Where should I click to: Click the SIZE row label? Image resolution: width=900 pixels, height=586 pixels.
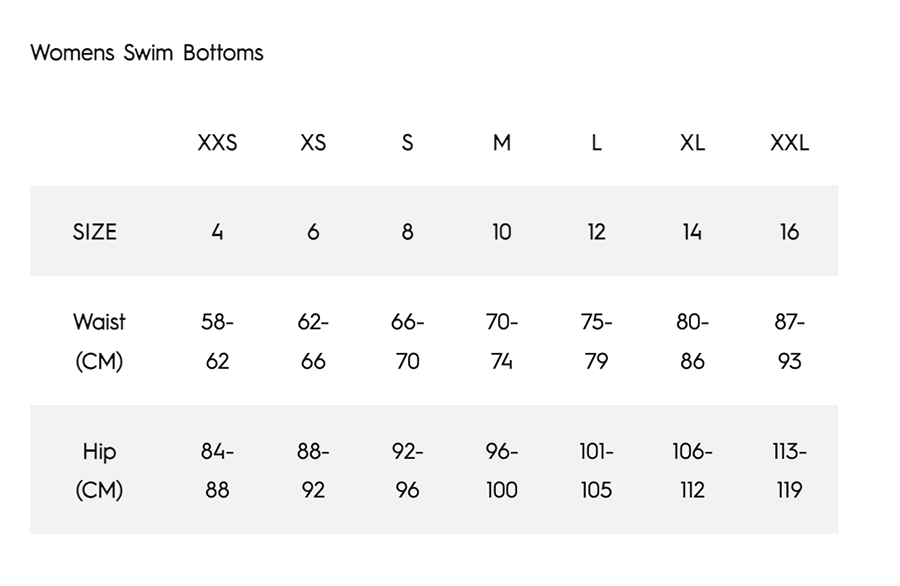(95, 232)
